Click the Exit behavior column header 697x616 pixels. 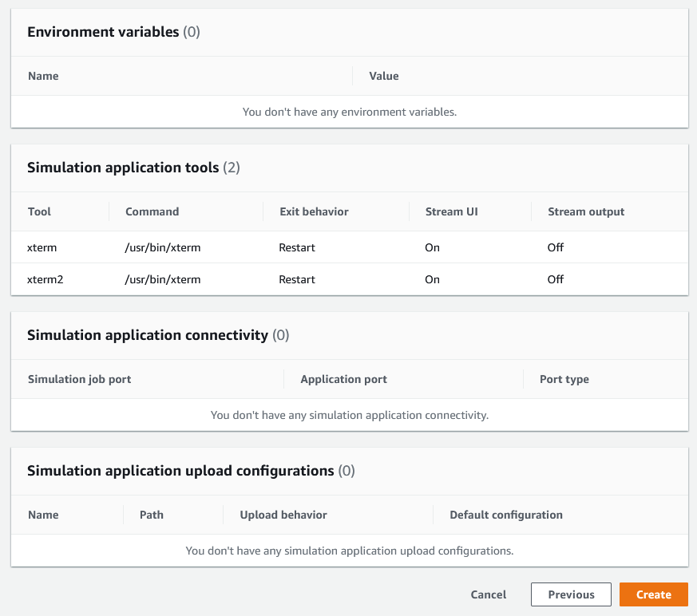[x=314, y=211]
